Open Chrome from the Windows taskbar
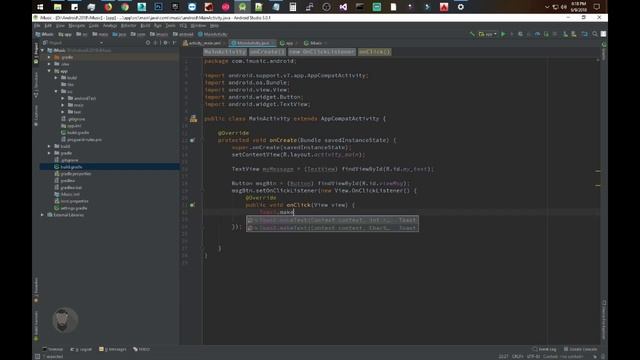 [x=125, y=7]
